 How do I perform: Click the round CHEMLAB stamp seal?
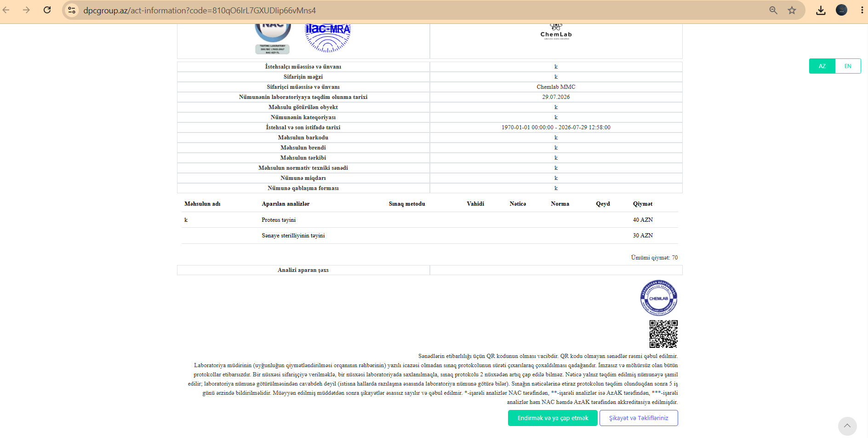[x=659, y=298]
